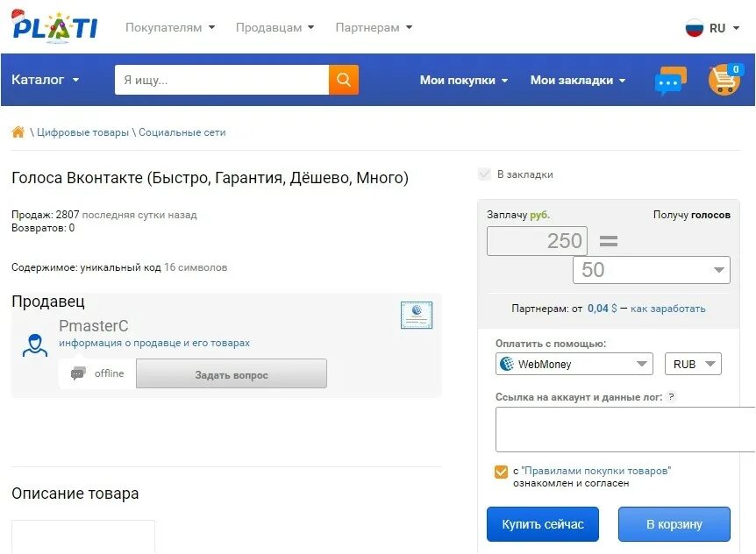
Task: Expand the Покупателям menu
Action: coord(170,27)
